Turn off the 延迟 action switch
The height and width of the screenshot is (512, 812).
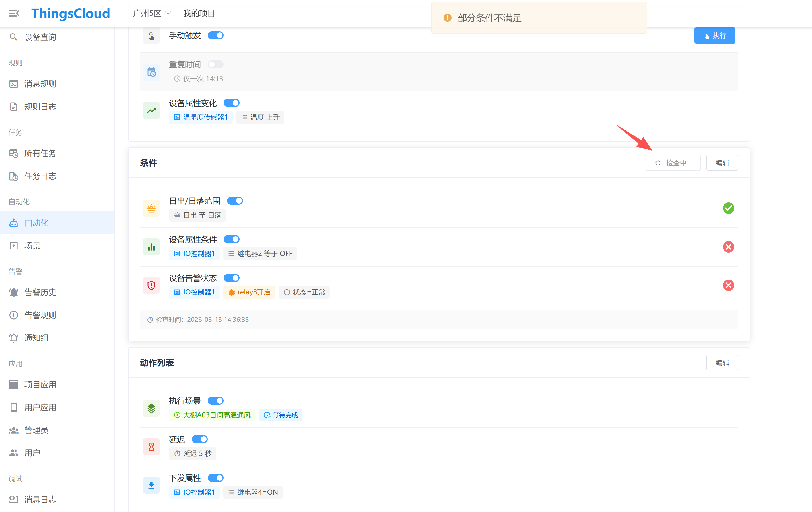tap(200, 439)
